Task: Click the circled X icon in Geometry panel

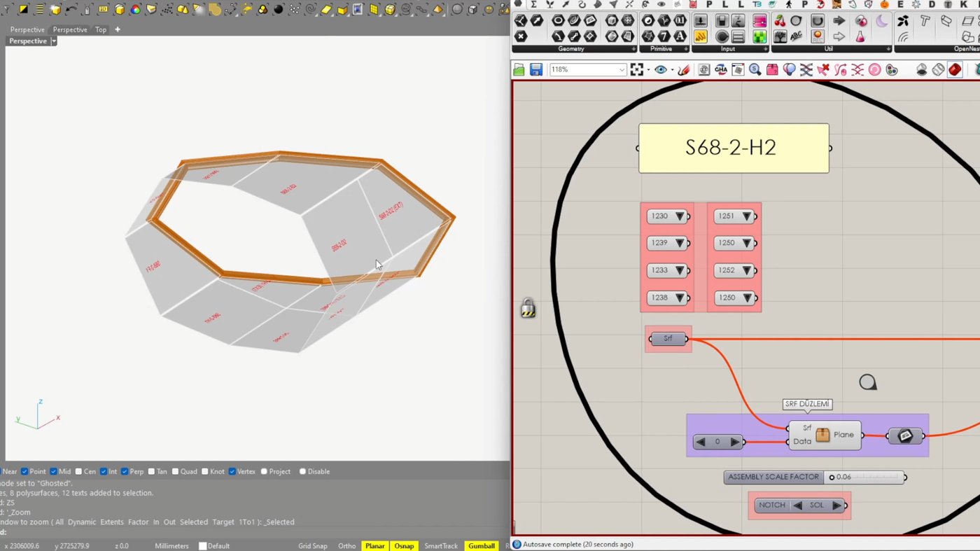Action: click(x=520, y=36)
